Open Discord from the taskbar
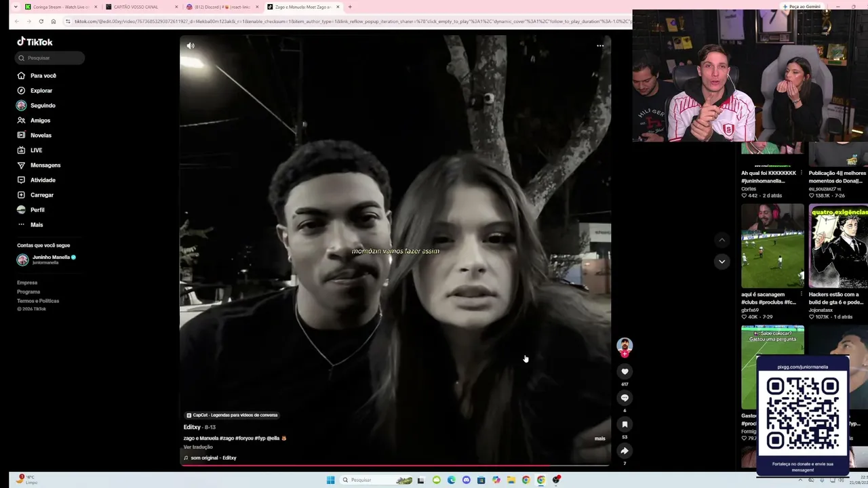This screenshot has width=868, height=488. [466, 480]
